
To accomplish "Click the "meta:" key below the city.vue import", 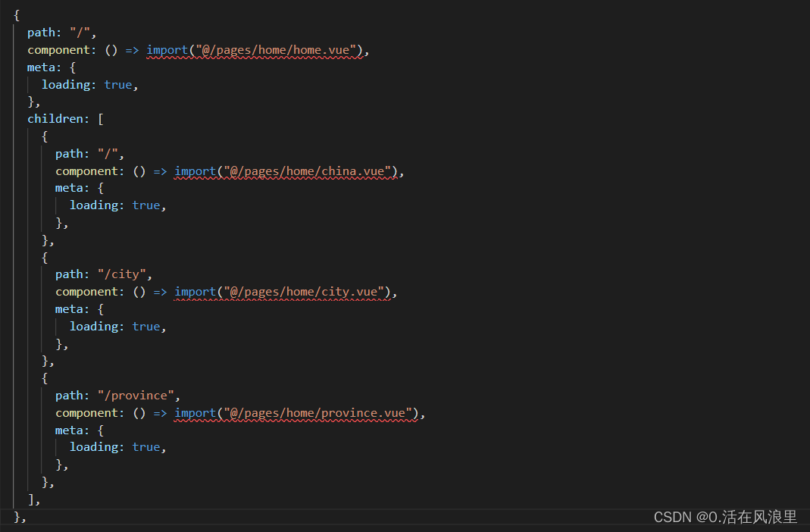I will (72, 309).
